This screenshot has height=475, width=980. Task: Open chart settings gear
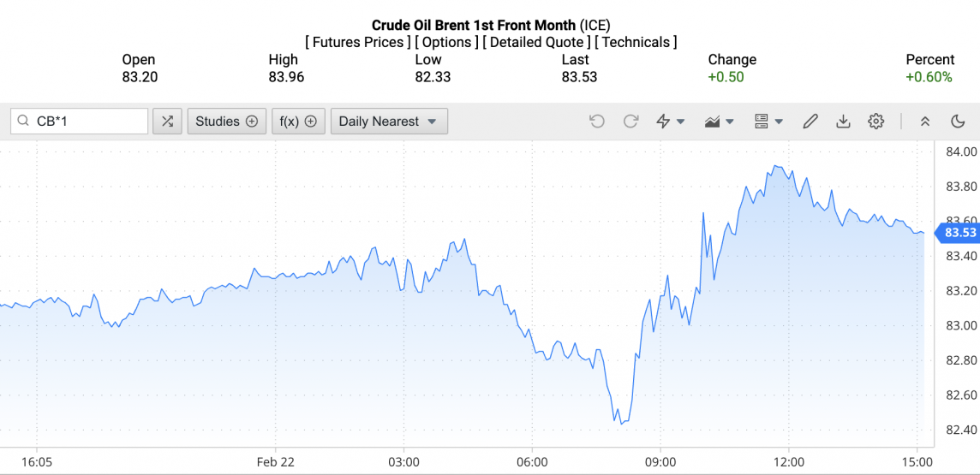[875, 122]
